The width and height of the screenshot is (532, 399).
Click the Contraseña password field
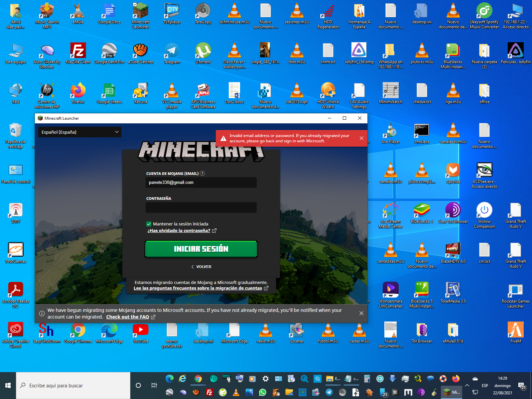(201, 207)
